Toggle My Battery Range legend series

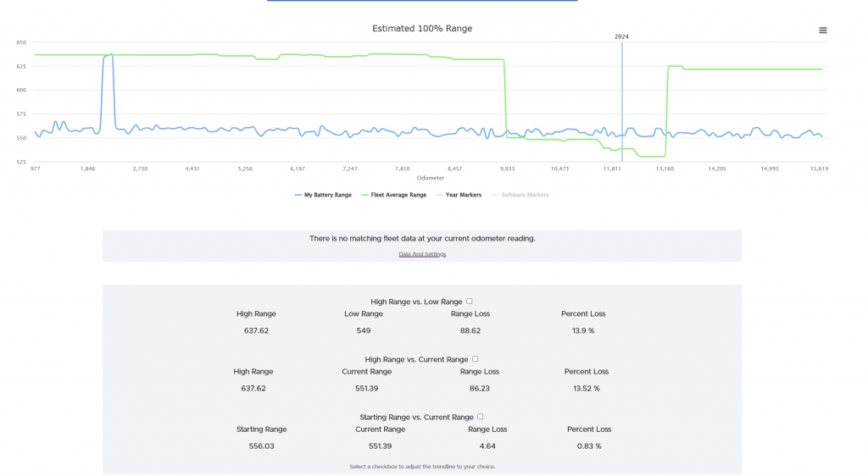pos(323,195)
